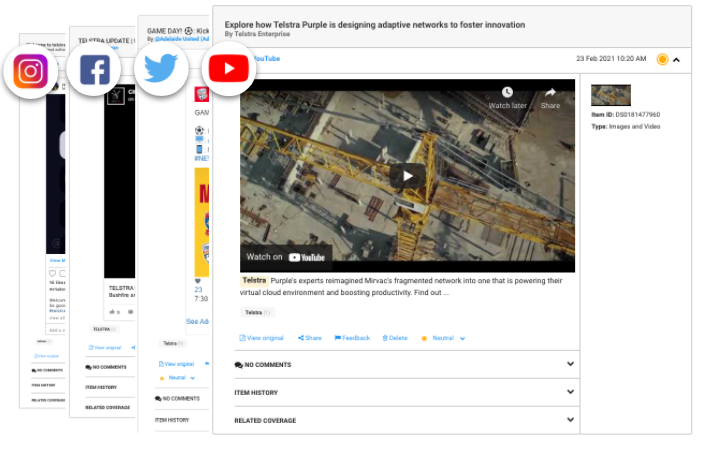Open View original in the Twitter card
The image size is (704, 450).
176,364
